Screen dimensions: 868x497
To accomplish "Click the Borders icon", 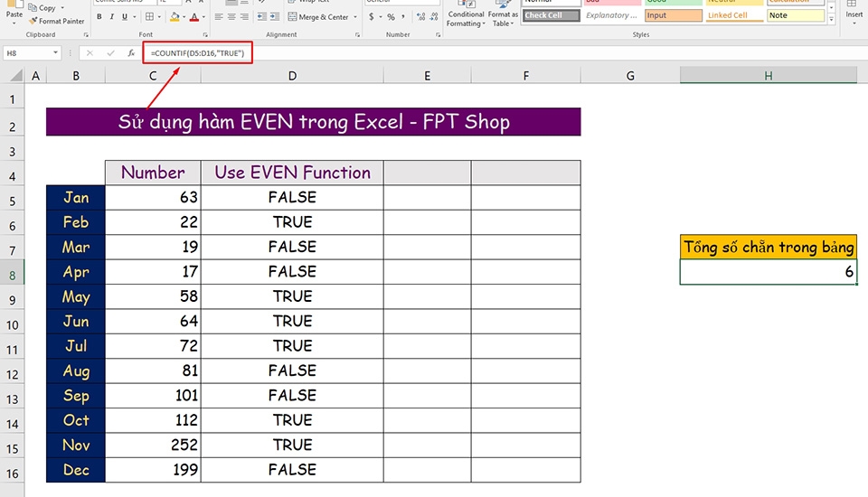I will pyautogui.click(x=149, y=17).
